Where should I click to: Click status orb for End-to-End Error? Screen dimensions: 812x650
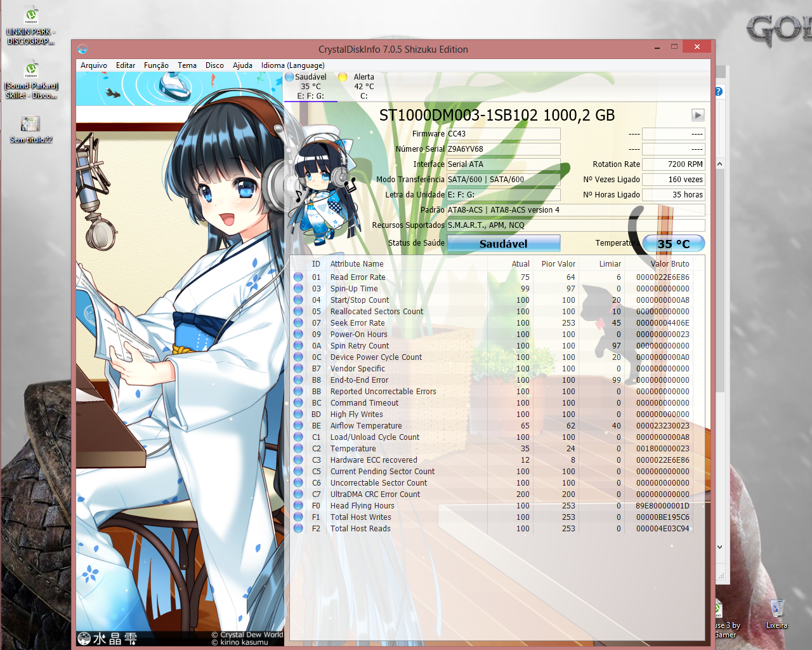tap(298, 380)
